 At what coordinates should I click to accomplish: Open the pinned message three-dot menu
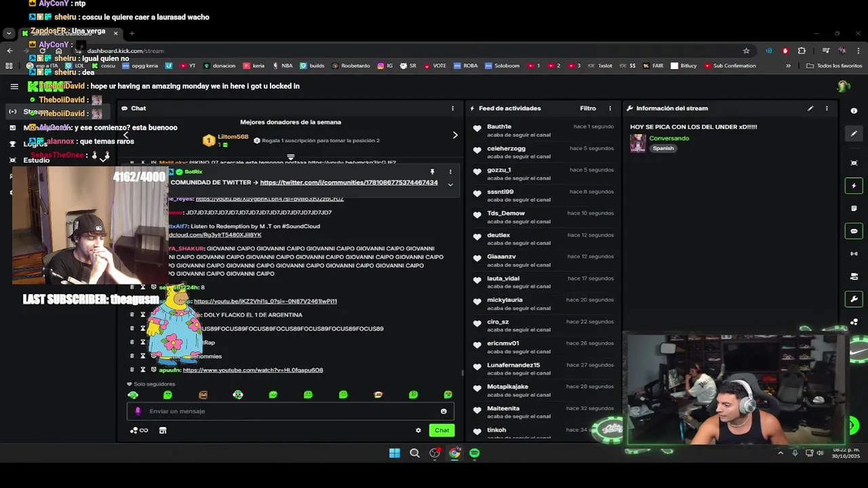(450, 172)
